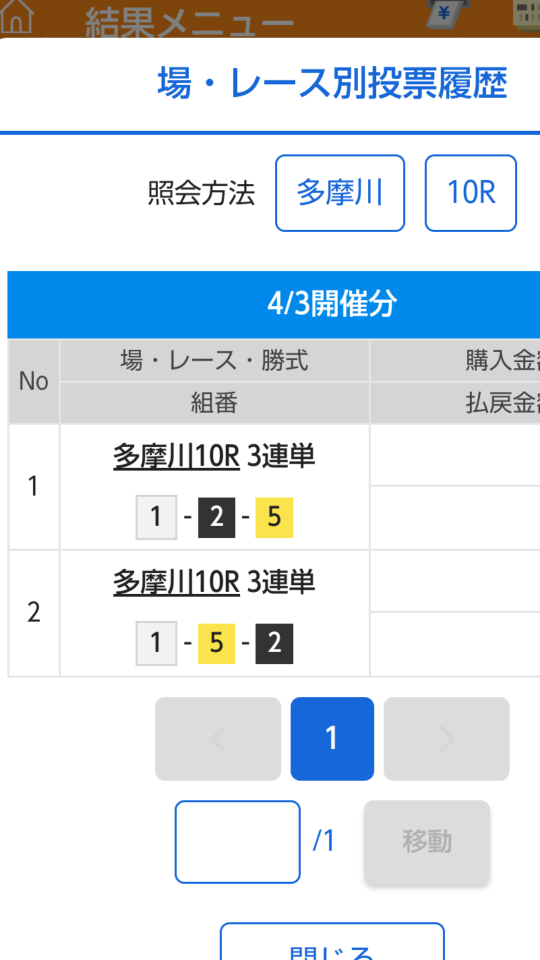Image resolution: width=540 pixels, height=960 pixels.
Task: Tap the white boat 1 badge in row 2
Action: coord(156,643)
